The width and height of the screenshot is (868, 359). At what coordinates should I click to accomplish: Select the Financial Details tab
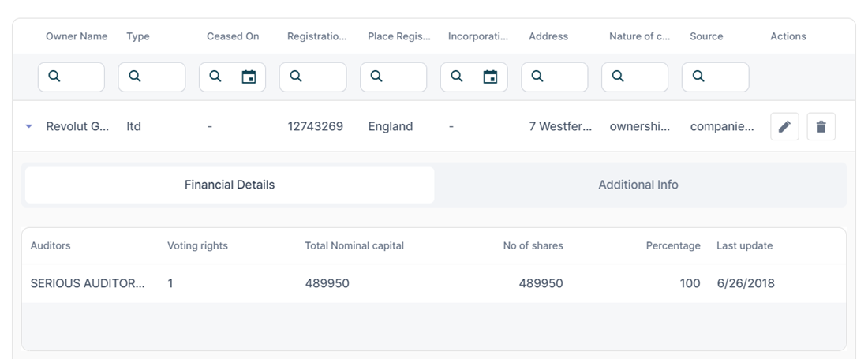[230, 185]
